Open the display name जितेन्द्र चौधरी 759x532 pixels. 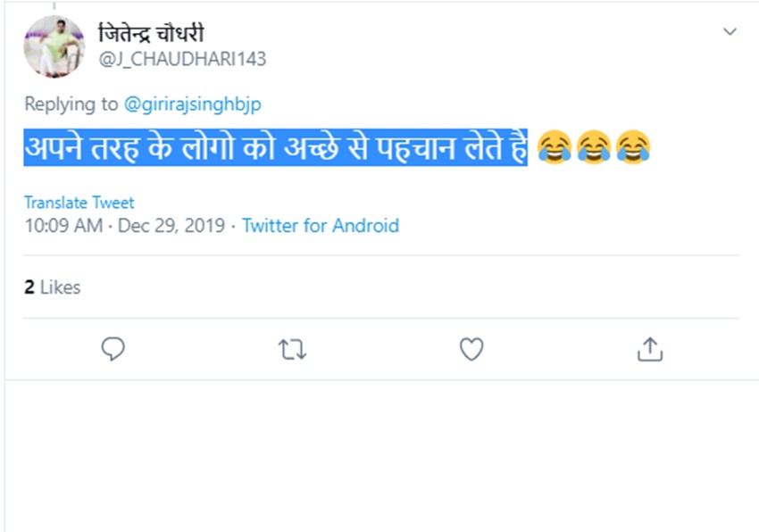tap(151, 34)
